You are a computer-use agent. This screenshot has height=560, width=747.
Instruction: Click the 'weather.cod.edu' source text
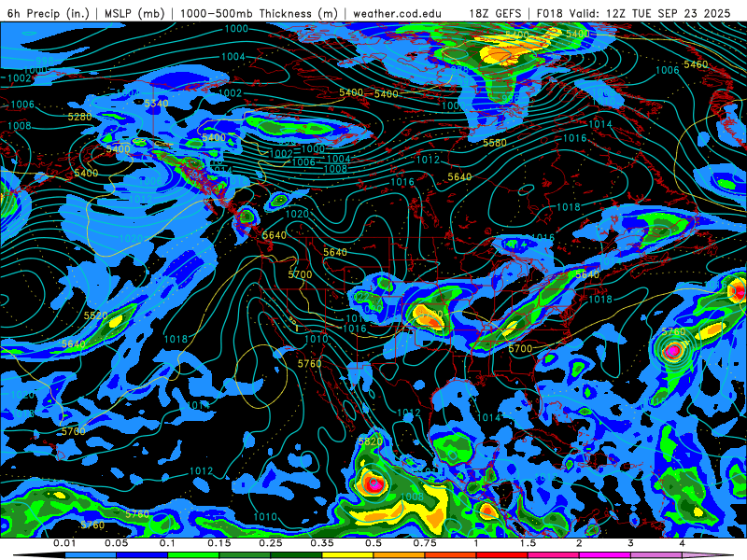pyautogui.click(x=397, y=13)
